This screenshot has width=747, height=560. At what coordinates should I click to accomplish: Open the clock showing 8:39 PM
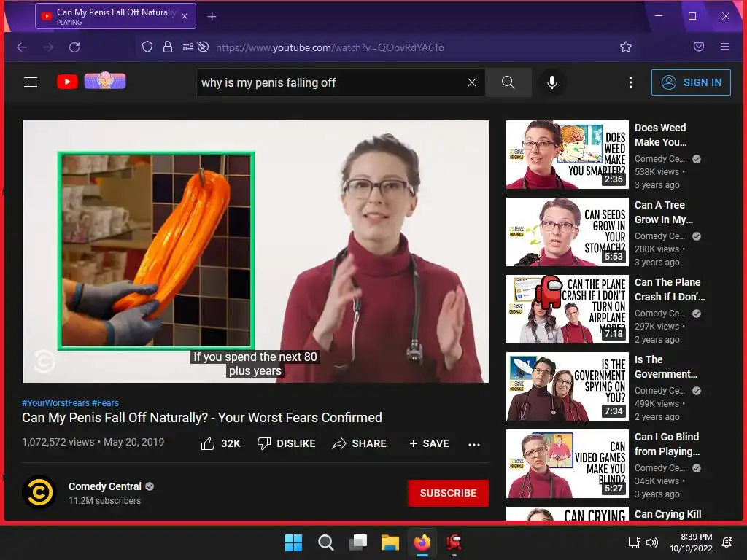(x=692, y=542)
